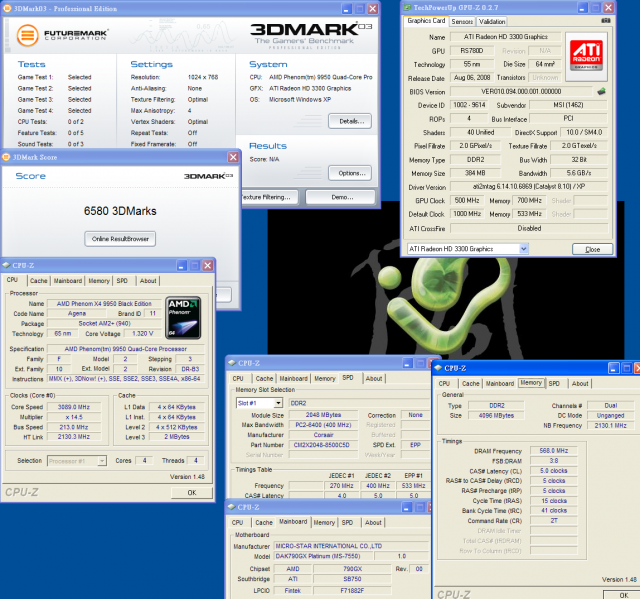Click the orange Futuremark logo icon
The height and width of the screenshot is (599, 640).
[x=27, y=35]
